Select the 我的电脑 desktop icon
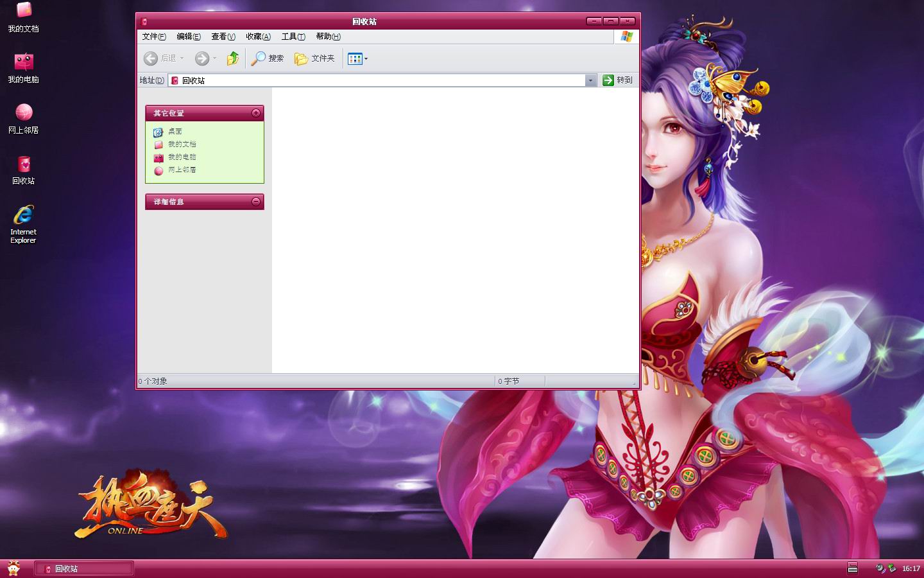This screenshot has height=578, width=924. (x=23, y=69)
